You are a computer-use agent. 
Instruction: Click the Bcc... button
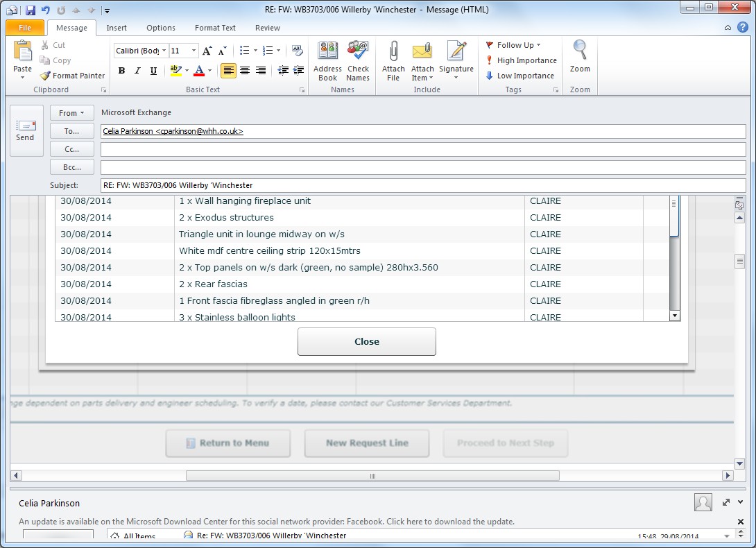click(x=72, y=167)
